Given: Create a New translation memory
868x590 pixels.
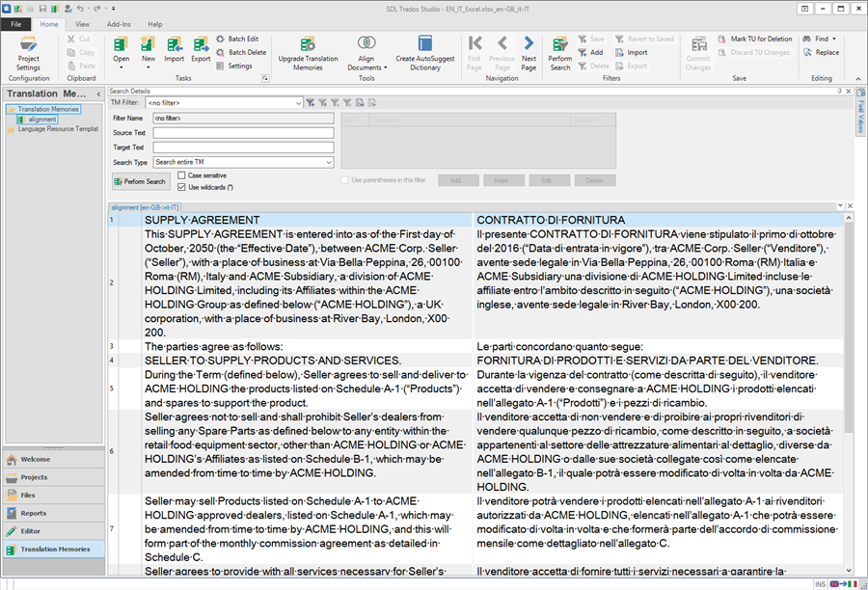Looking at the screenshot, I should tap(148, 49).
